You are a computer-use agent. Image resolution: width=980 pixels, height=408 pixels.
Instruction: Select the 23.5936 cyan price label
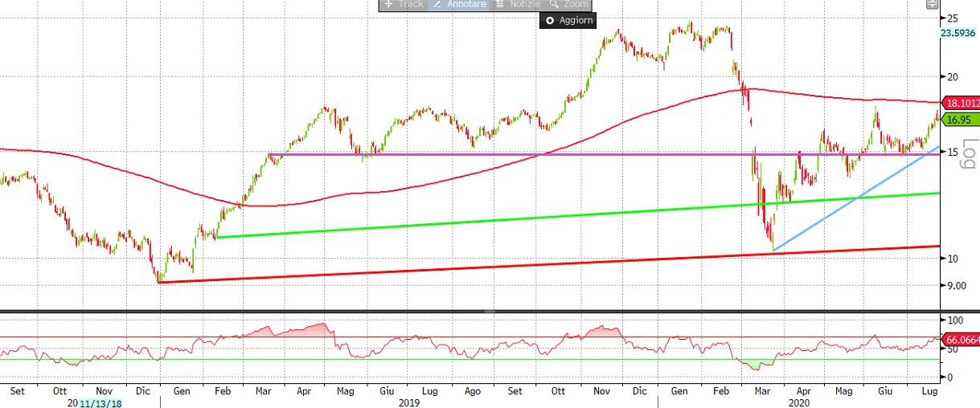pos(957,33)
